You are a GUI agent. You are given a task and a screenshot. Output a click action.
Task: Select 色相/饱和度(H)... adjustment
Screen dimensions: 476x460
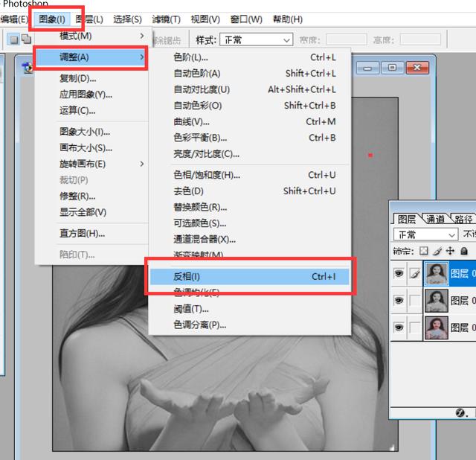(x=251, y=175)
